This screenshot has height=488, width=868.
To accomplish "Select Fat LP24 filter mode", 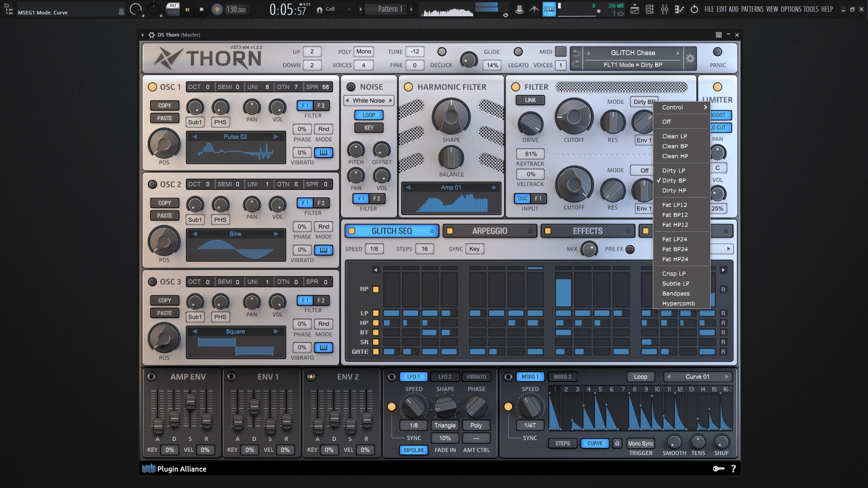I will point(682,239).
